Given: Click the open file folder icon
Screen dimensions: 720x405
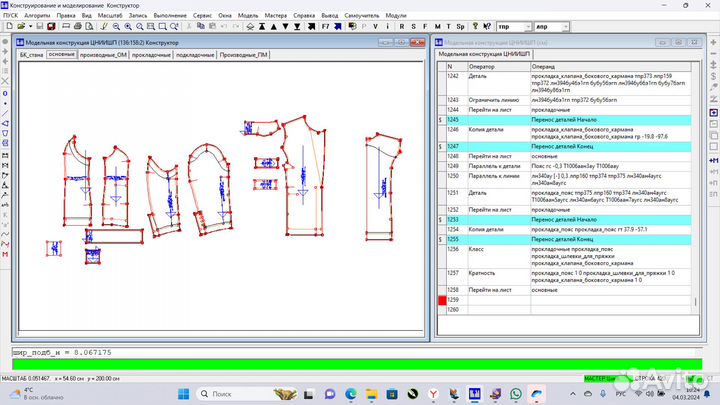Looking at the screenshot, I should 21,28.
